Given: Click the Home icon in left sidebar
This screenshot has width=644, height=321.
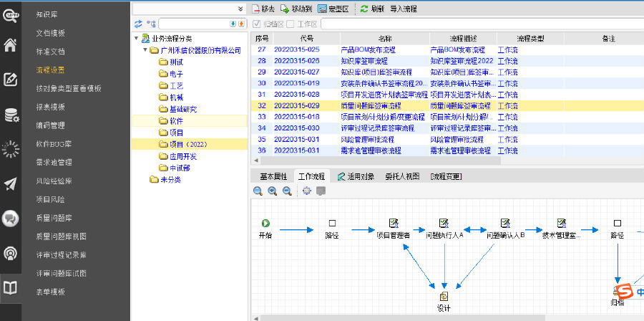Looking at the screenshot, I should pyautogui.click(x=10, y=46).
